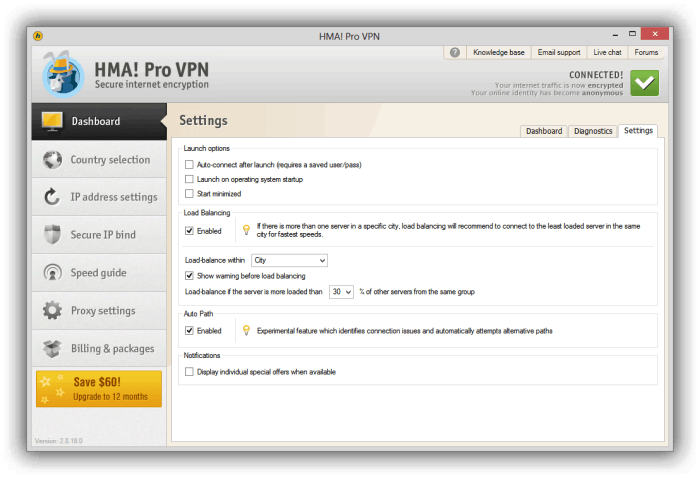Click the Email support button
Screen dimensions: 700x478
coord(559,53)
